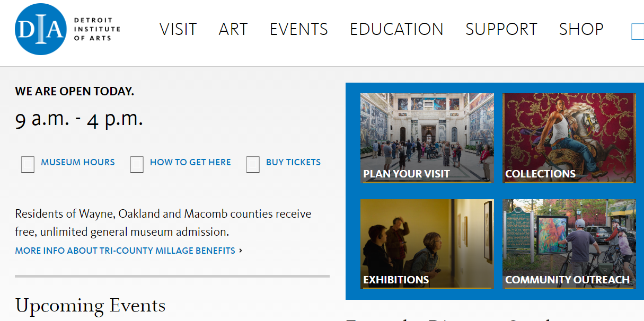Open More Info About Tri-County Millage Benefits
644x321 pixels.
click(x=125, y=251)
